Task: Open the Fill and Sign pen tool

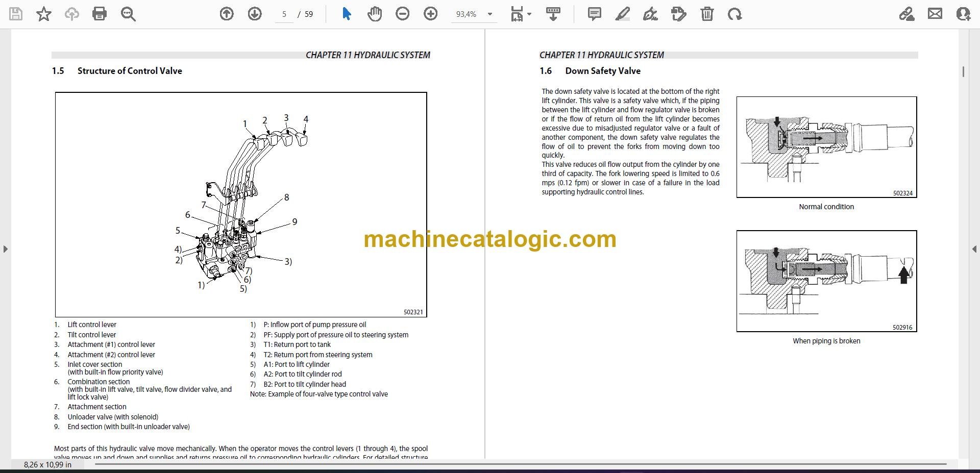Action: coord(650,14)
